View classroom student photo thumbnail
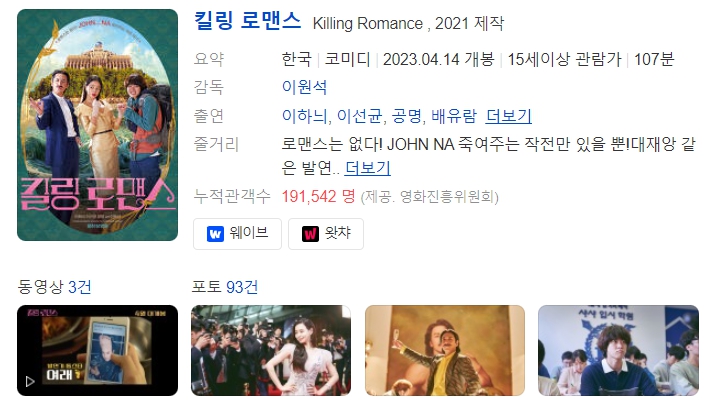Screen dimensions: 720x413 [x=619, y=351]
